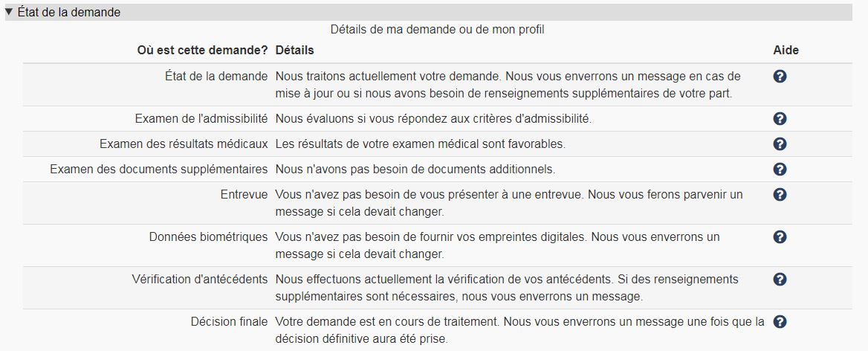
Task: Click the "Où est cette demande?" column header
Action: pyautogui.click(x=202, y=51)
